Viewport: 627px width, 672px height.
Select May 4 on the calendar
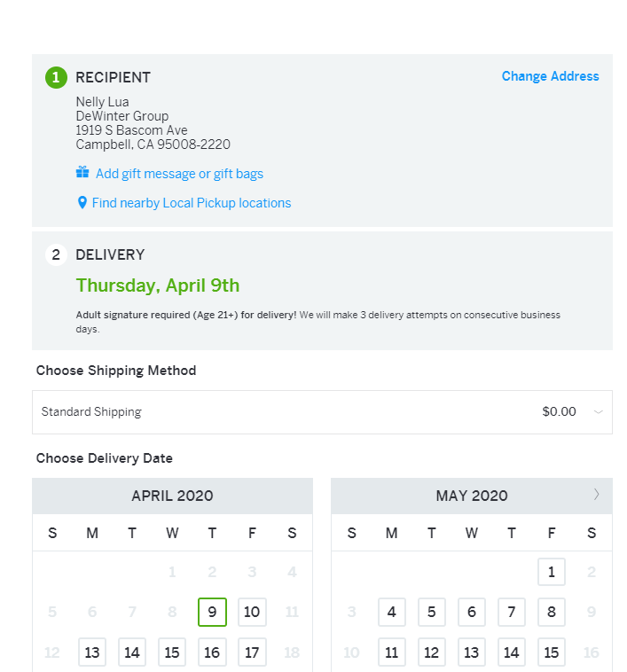tap(392, 612)
